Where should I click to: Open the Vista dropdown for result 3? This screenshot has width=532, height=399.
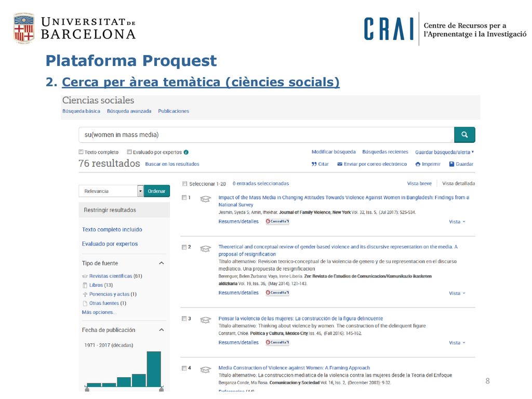coord(457,343)
